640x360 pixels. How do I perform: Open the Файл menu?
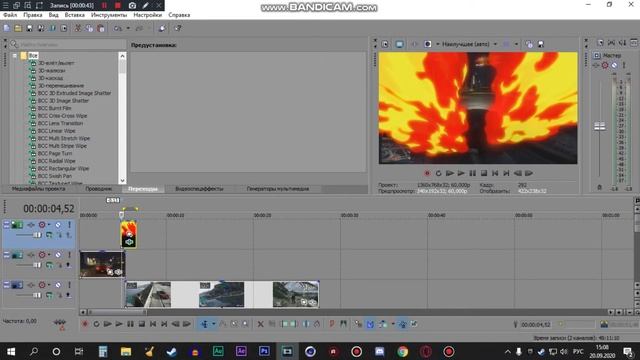point(10,15)
